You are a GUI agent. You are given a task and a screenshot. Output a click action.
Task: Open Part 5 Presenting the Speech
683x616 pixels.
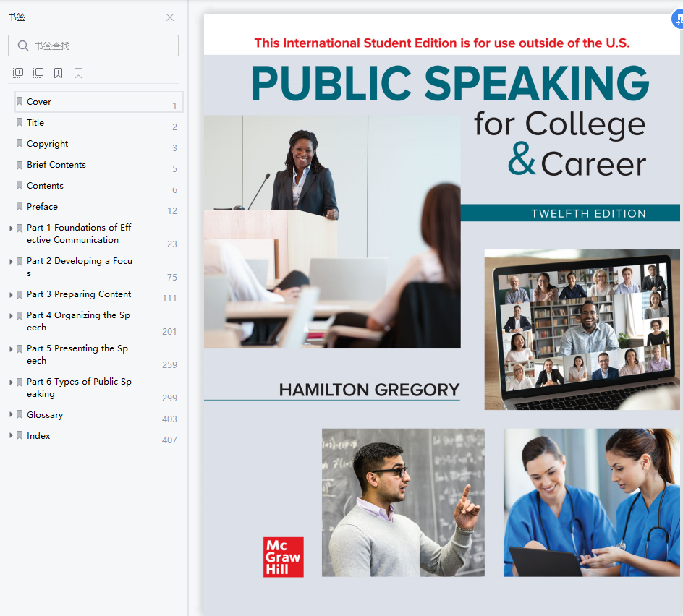pyautogui.click(x=77, y=354)
